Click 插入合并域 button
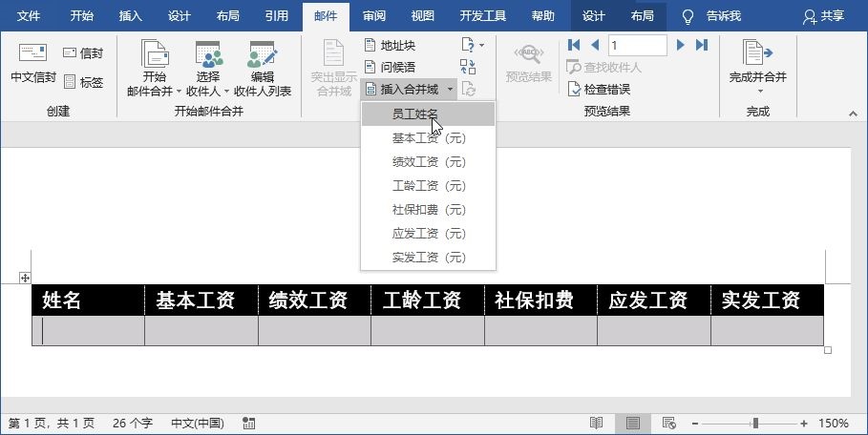Image resolution: width=868 pixels, height=435 pixels. pyautogui.click(x=402, y=89)
